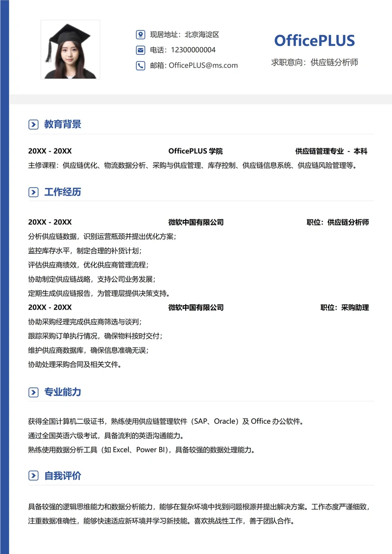
Task: Click the arrow icon before 工作经历
Action: click(33, 192)
